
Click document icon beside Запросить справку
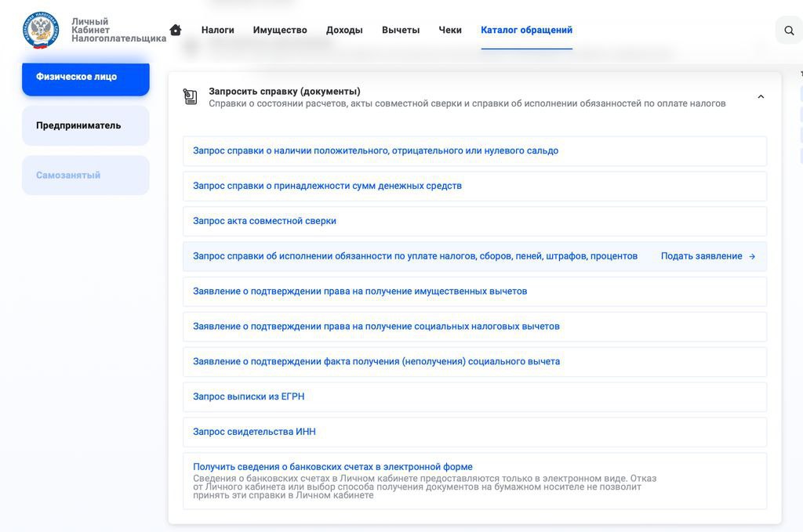click(190, 96)
